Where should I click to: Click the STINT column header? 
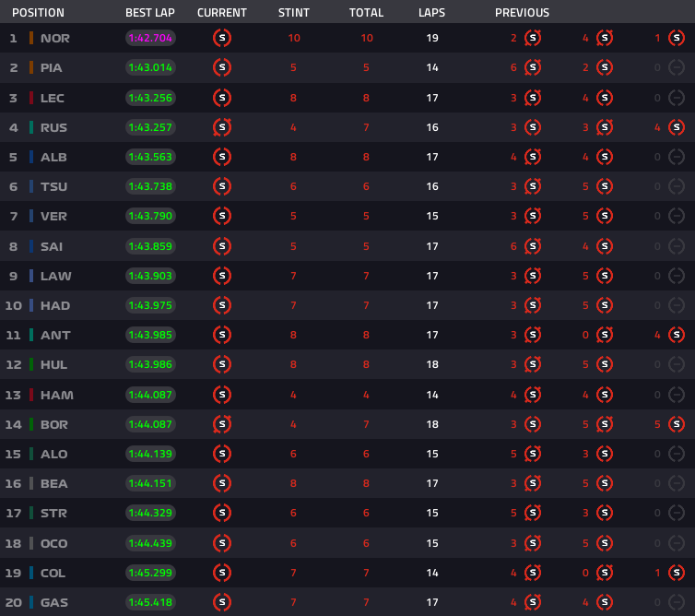pyautogui.click(x=294, y=12)
